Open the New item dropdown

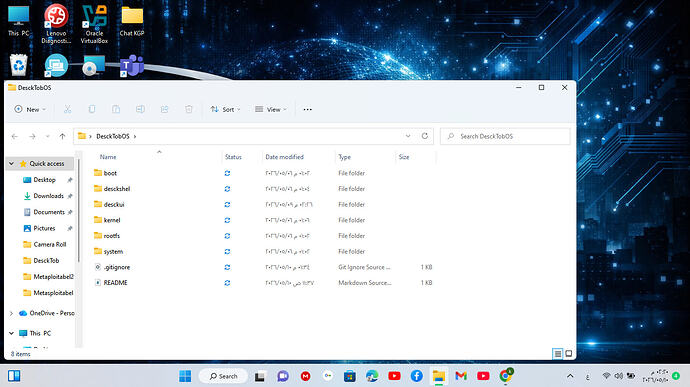click(30, 109)
